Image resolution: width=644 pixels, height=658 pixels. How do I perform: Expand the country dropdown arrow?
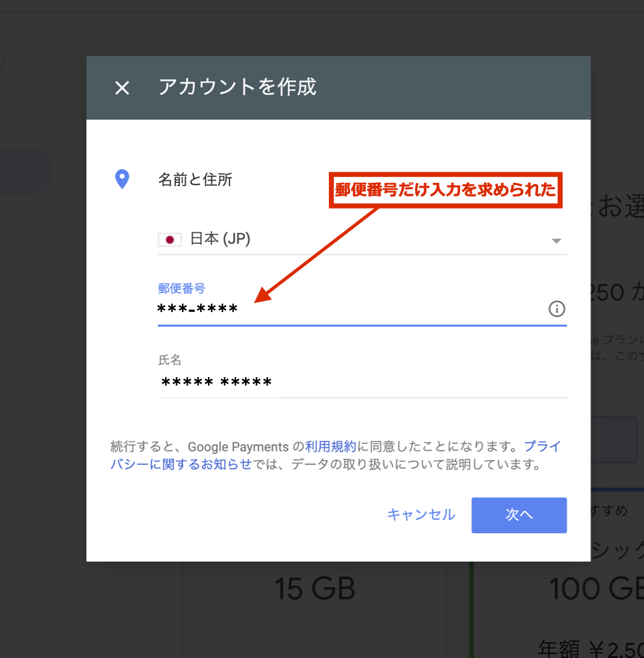pyautogui.click(x=556, y=241)
